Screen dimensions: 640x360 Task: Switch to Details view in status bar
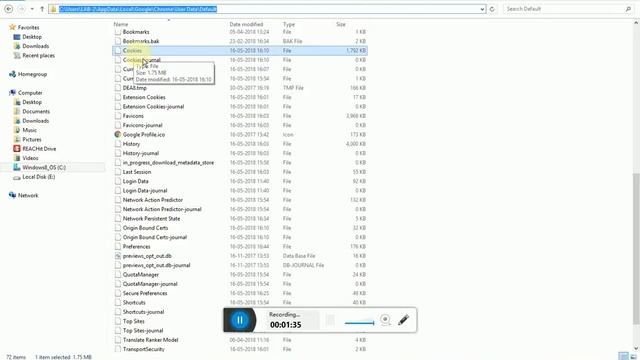(x=623, y=357)
